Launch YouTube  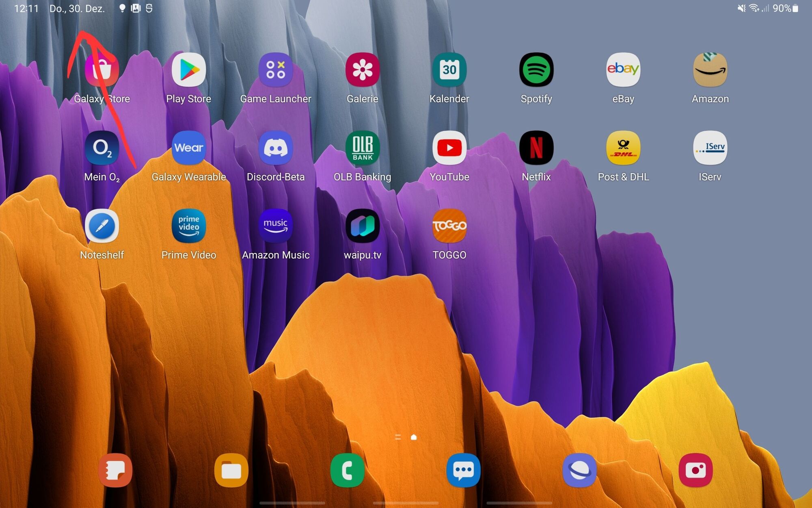coord(449,148)
